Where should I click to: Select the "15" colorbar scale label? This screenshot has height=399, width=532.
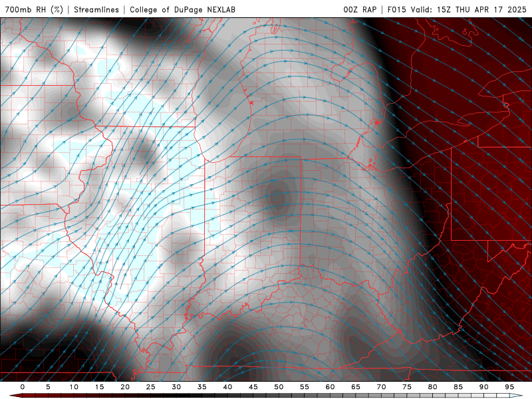[99, 387]
